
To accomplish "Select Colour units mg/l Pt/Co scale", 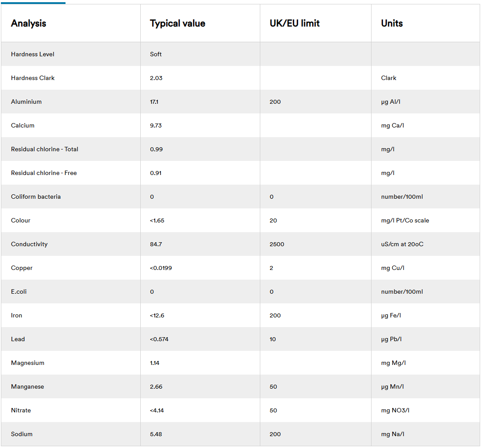I will coord(405,220).
